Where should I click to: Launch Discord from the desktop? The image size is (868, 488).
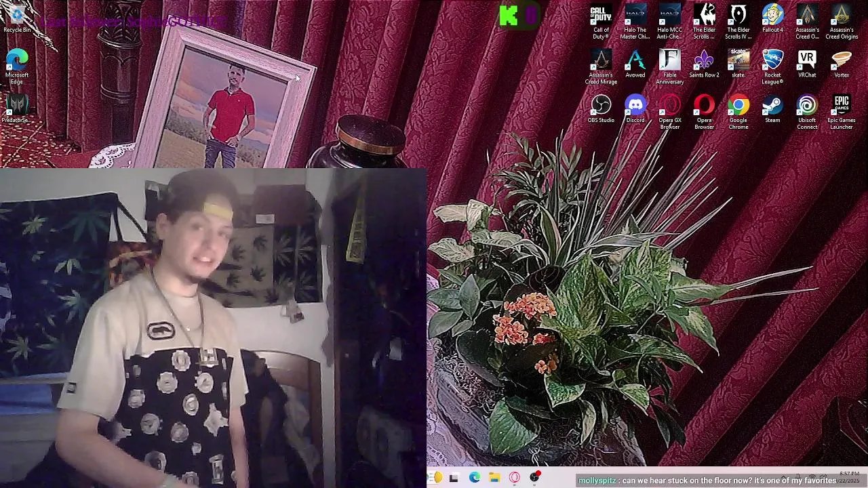635,109
